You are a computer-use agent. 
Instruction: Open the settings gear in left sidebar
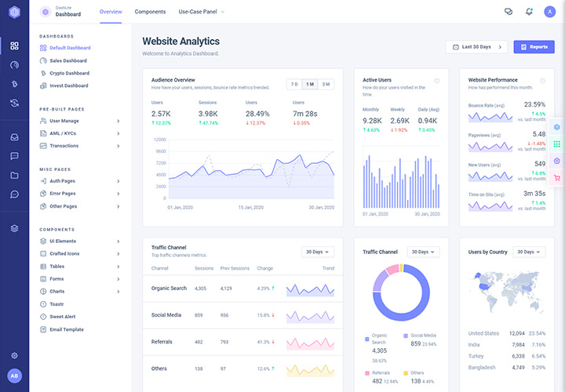click(14, 355)
